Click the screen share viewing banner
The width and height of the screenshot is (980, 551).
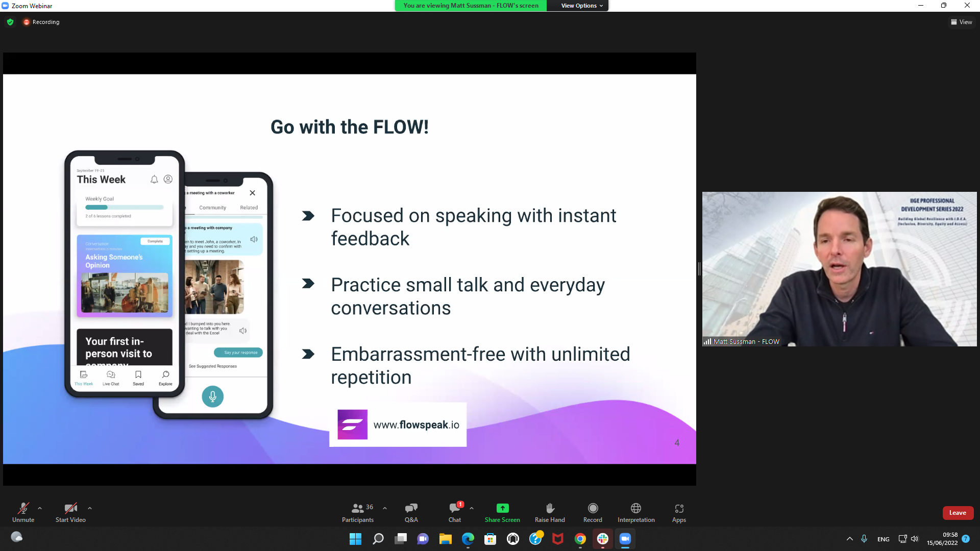(471, 6)
